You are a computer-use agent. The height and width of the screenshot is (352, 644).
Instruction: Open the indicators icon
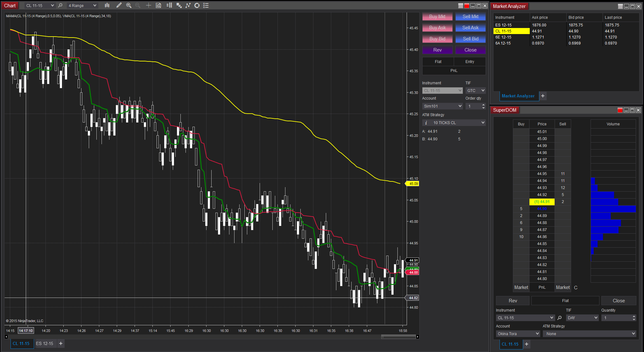(x=188, y=5)
